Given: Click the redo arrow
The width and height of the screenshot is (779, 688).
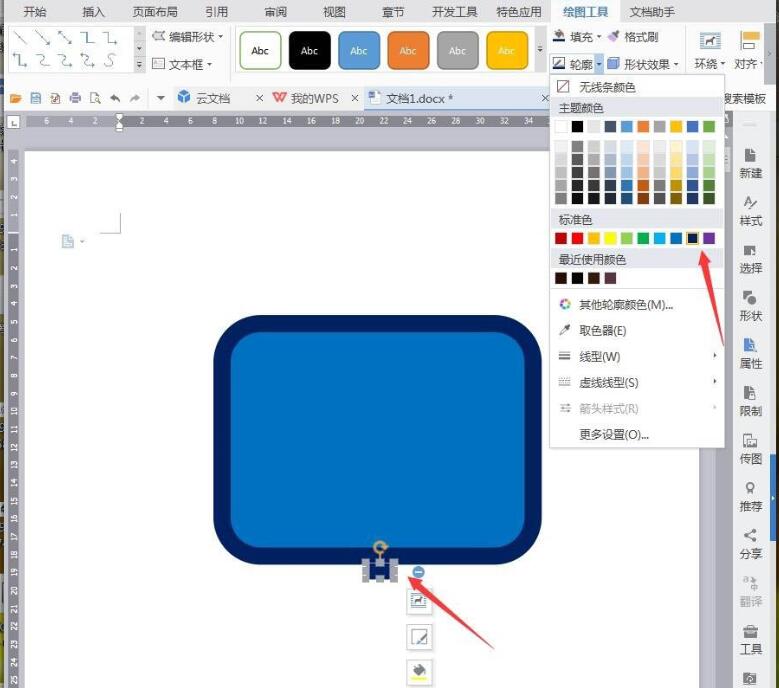Looking at the screenshot, I should 135,98.
